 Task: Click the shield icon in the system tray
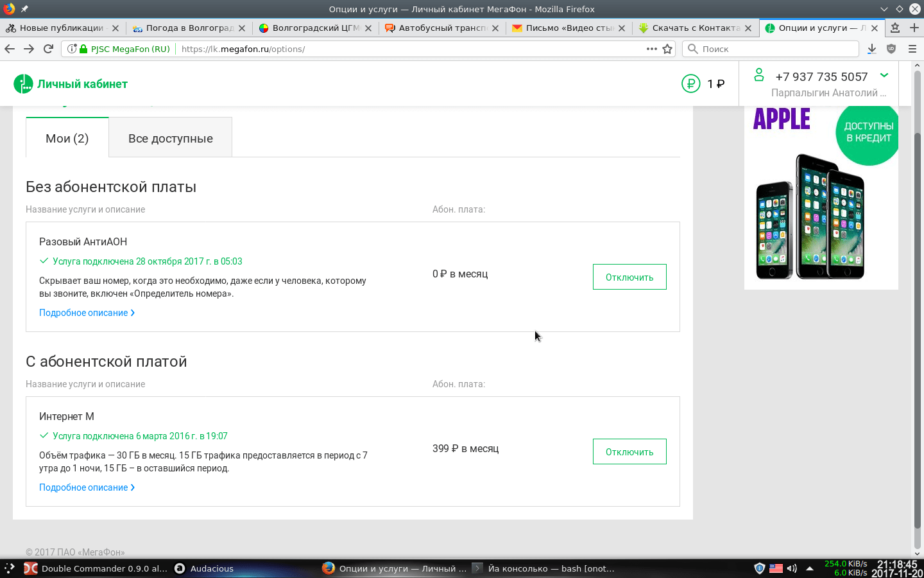[x=760, y=568]
